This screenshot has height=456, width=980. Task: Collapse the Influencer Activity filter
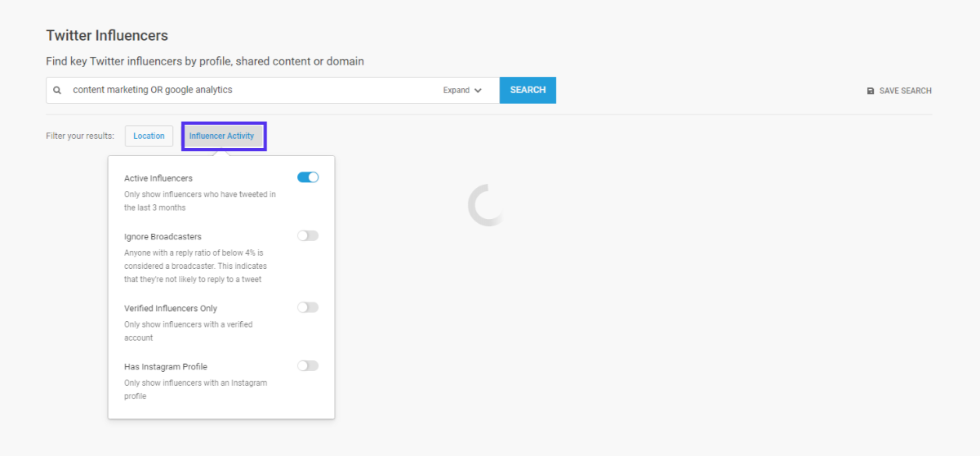tap(222, 136)
